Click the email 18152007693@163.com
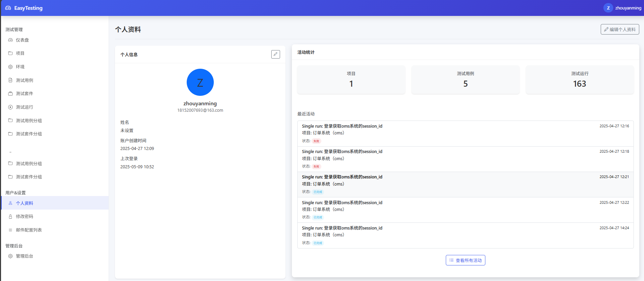Image resolution: width=644 pixels, height=281 pixels. click(x=200, y=110)
